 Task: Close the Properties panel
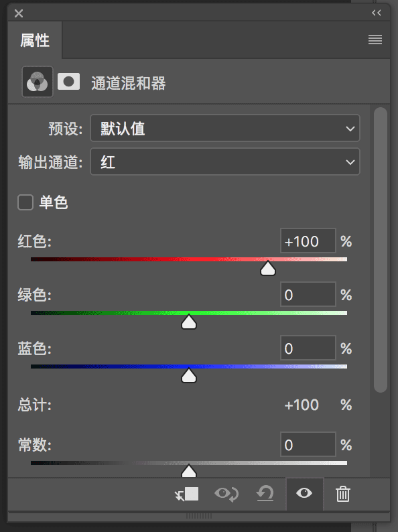pyautogui.click(x=19, y=13)
